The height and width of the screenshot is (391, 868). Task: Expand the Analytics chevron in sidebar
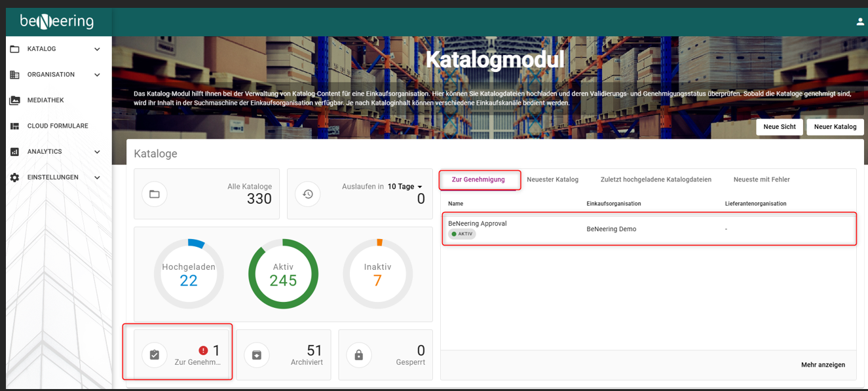click(97, 152)
